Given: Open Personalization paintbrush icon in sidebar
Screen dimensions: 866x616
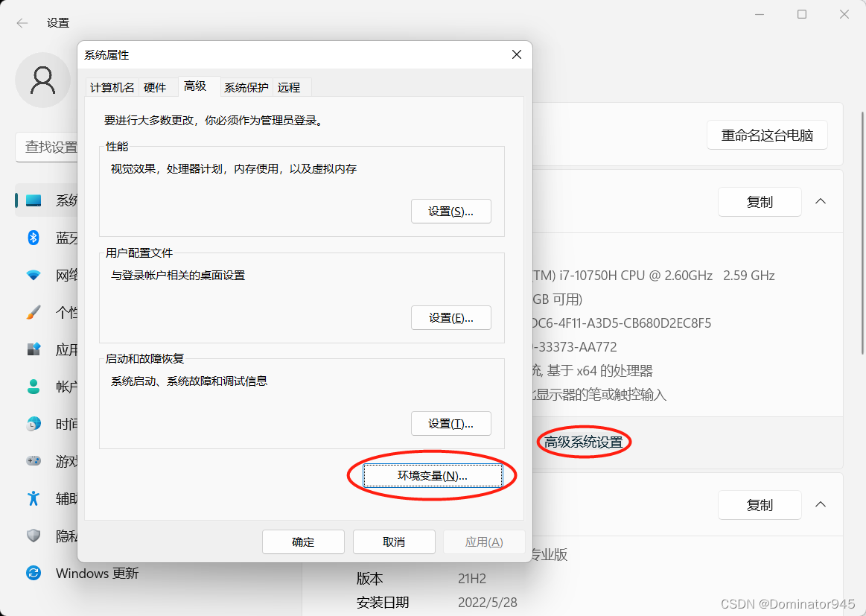Looking at the screenshot, I should (34, 312).
